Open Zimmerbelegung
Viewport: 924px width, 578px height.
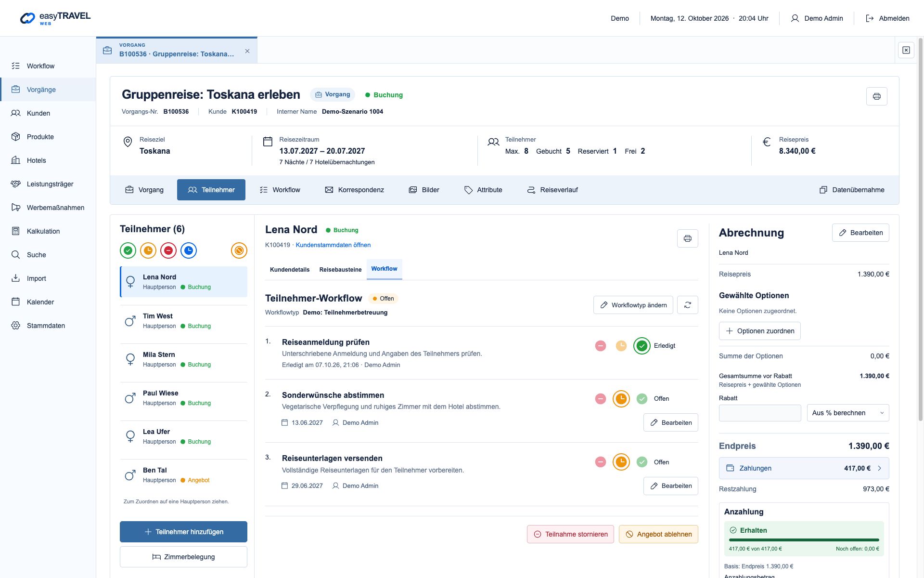point(183,557)
